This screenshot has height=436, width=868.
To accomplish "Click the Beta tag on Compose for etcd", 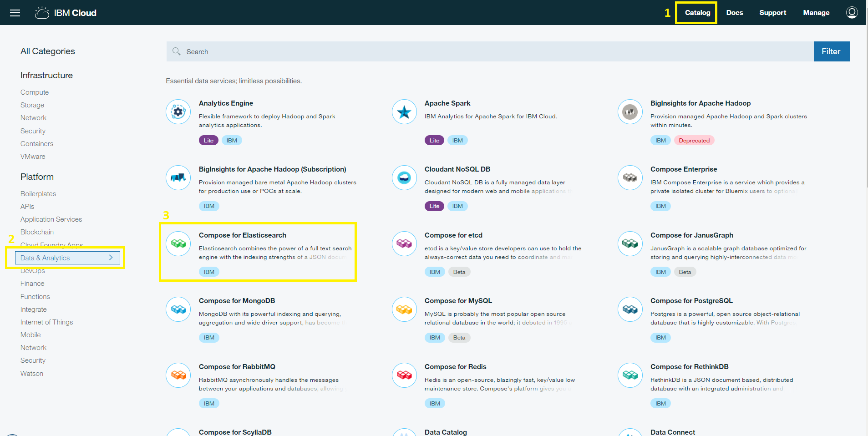I will coord(459,272).
